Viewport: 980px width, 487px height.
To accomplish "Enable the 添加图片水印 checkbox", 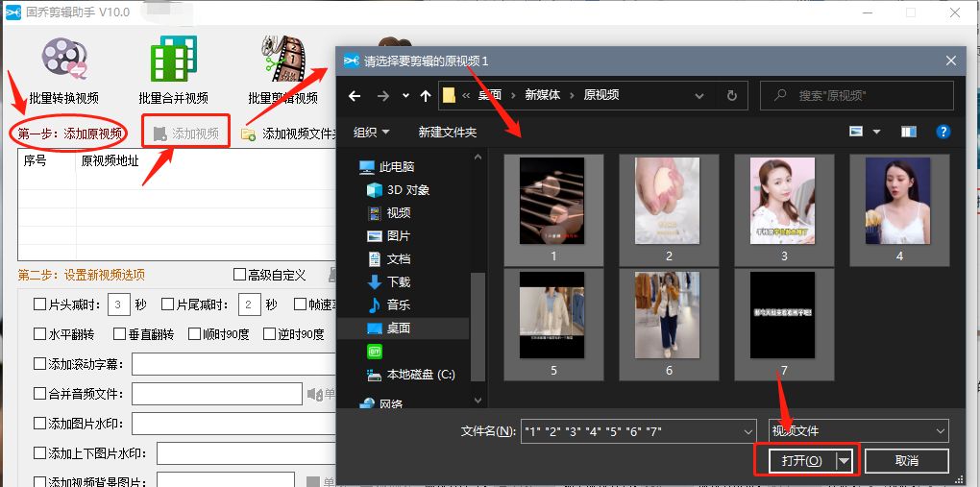I will click(x=38, y=424).
